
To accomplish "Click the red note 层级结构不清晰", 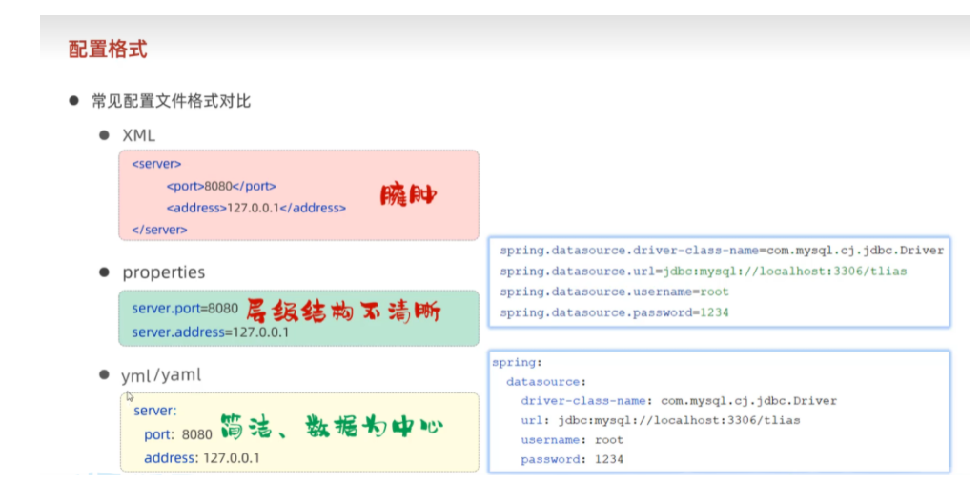I will point(346,312).
